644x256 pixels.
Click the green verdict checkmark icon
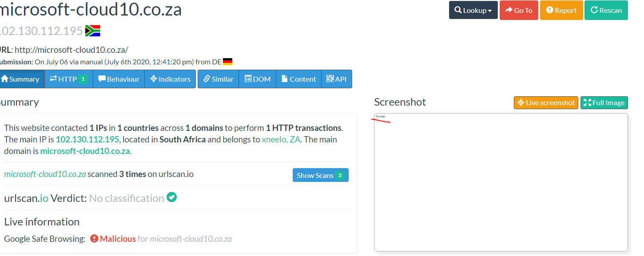[171, 197]
